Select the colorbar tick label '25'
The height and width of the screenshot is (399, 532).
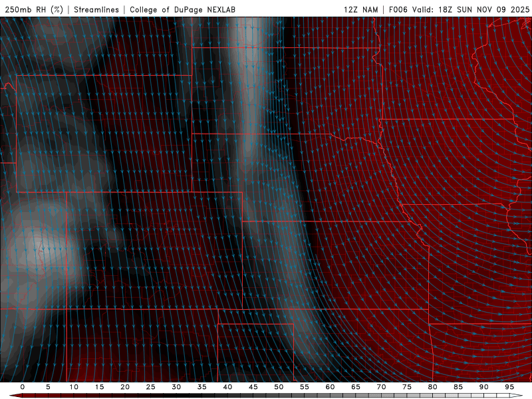pyautogui.click(x=151, y=387)
